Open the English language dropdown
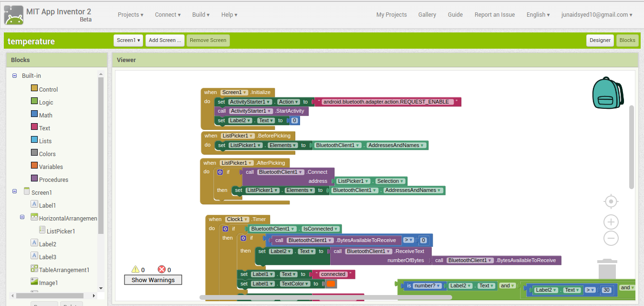644x306 pixels. [538, 15]
